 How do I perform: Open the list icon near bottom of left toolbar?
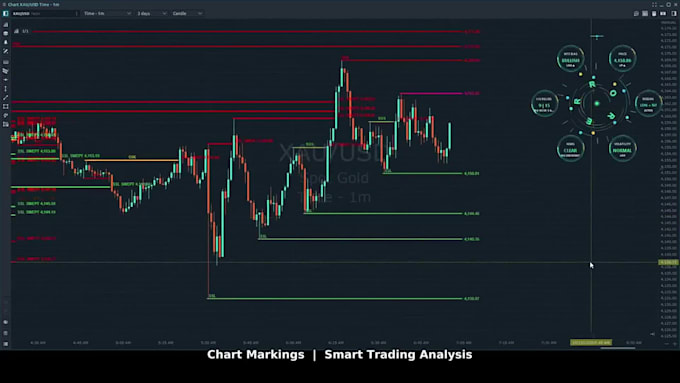pos(6,333)
